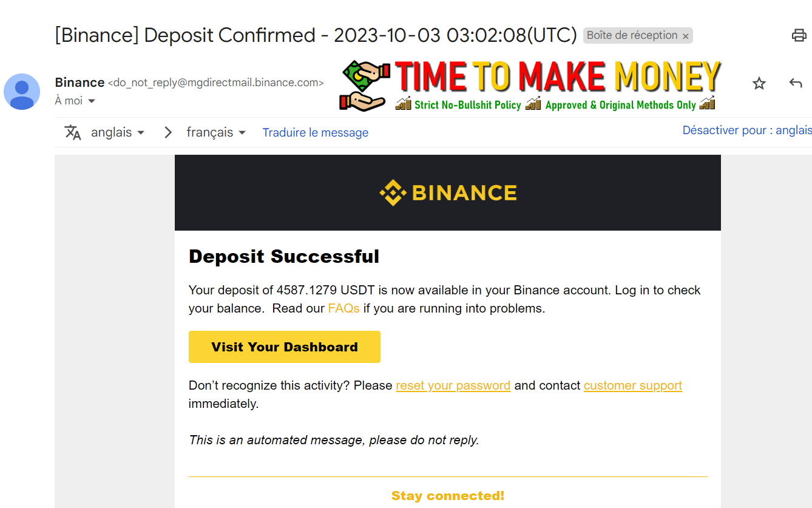Click the translate language icon
This screenshot has width=812, height=508.
73,132
